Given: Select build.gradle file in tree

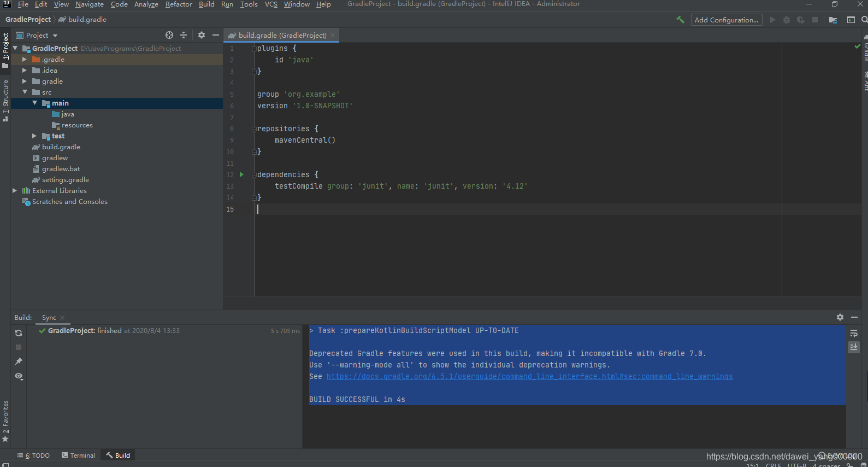Looking at the screenshot, I should (61, 147).
